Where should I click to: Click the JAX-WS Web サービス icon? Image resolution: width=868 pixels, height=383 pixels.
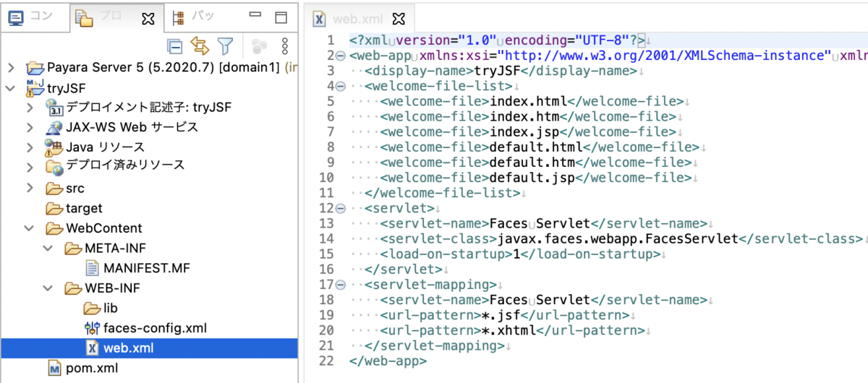54,127
